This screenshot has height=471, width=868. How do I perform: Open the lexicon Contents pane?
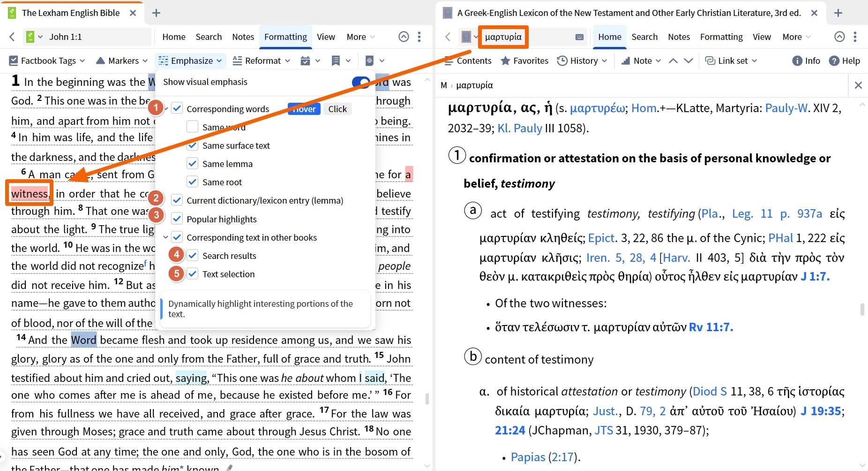[468, 61]
